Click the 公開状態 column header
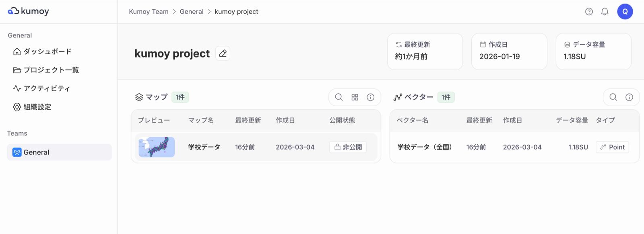Screen dimensions: 644x234 342,120
